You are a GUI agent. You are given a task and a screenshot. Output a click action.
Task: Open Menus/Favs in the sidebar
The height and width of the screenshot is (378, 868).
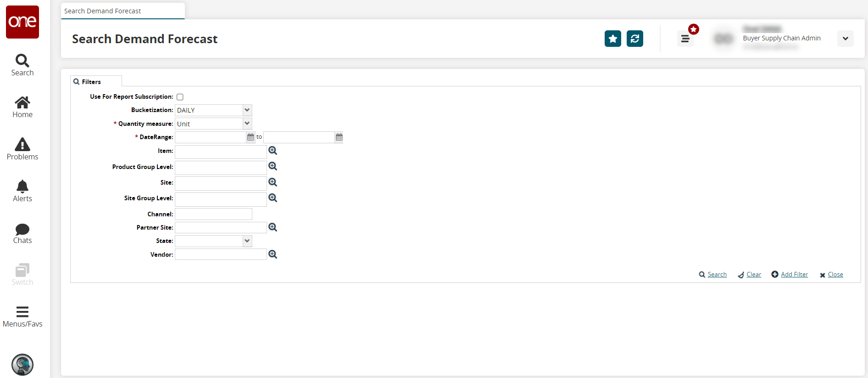tap(22, 316)
